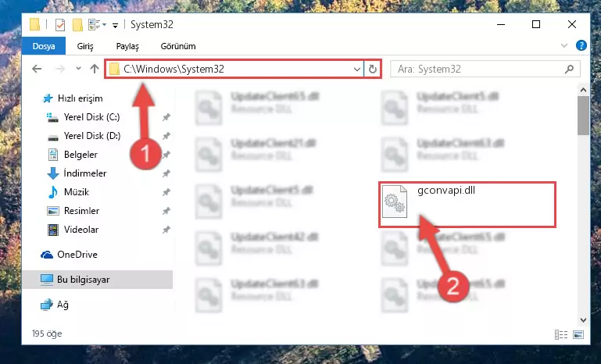601x364 pixels.
Task: Navigate up one folder level arrow
Action: (95, 69)
